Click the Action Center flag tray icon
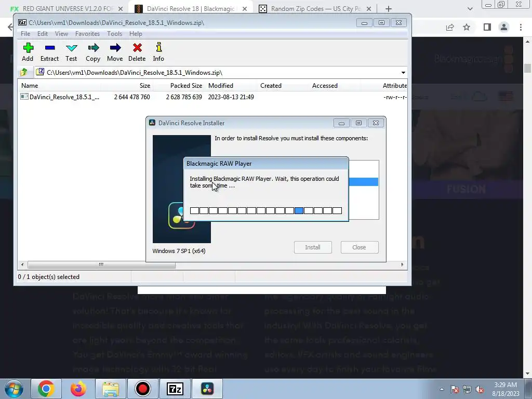Image resolution: width=532 pixels, height=399 pixels. pyautogui.click(x=455, y=389)
